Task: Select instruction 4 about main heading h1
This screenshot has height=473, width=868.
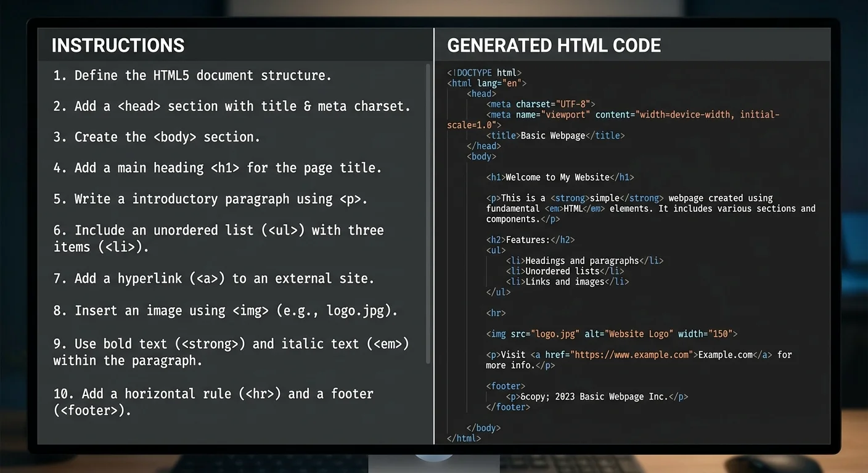Action: point(218,168)
